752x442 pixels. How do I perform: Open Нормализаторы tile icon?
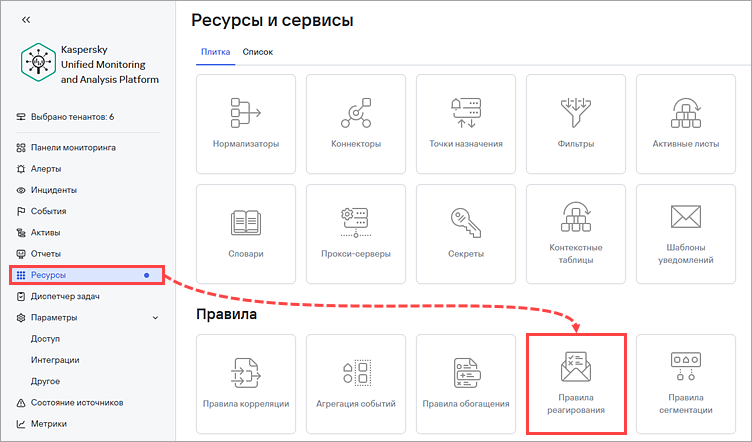[246, 113]
